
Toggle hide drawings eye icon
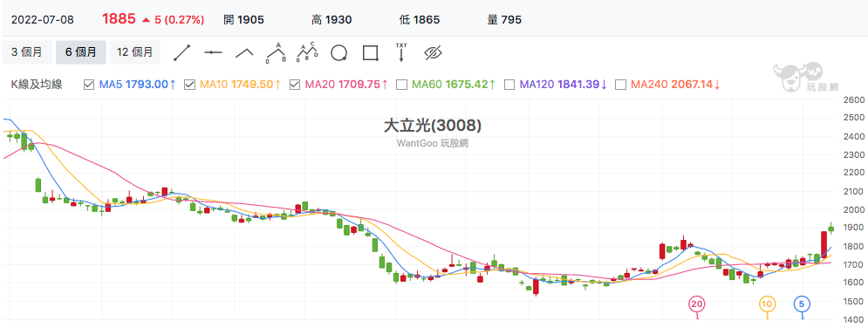[434, 52]
